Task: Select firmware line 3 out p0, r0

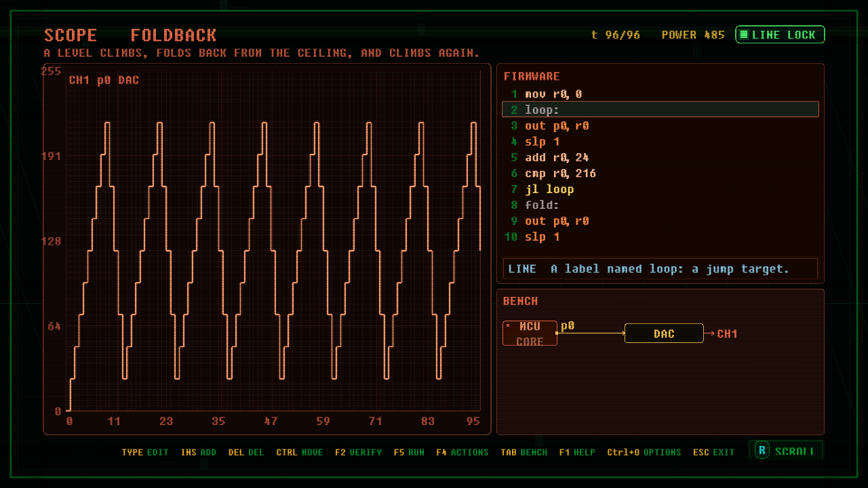Action: click(x=660, y=126)
